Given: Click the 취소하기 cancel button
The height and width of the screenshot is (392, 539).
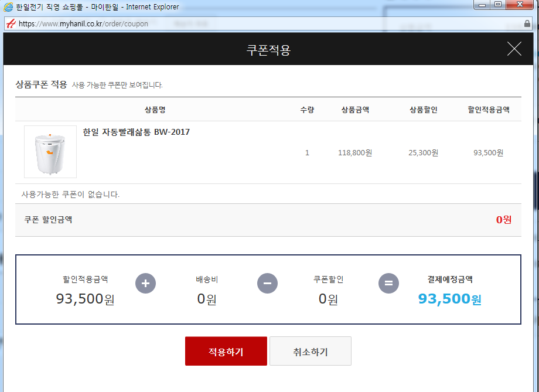Looking at the screenshot, I should coord(311,351).
